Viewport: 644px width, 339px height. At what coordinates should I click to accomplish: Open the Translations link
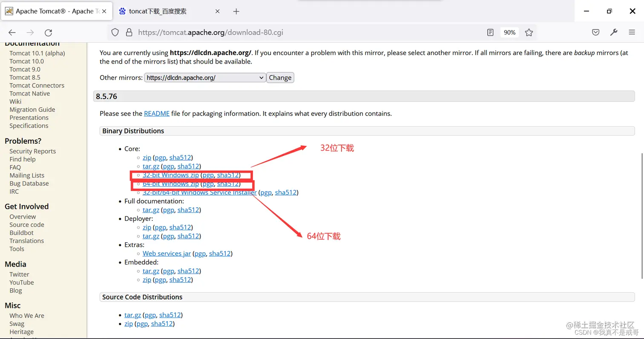(26, 241)
